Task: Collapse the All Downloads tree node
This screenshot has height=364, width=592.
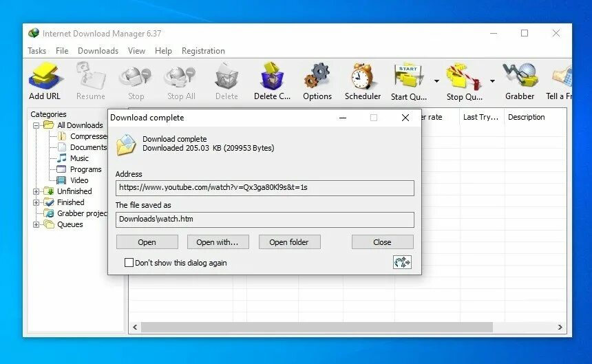Action: point(36,125)
